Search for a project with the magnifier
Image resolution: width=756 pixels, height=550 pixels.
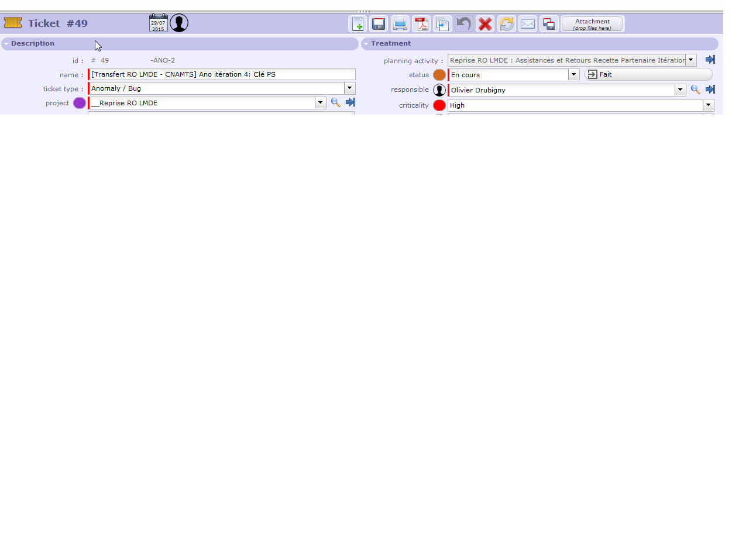coord(336,102)
